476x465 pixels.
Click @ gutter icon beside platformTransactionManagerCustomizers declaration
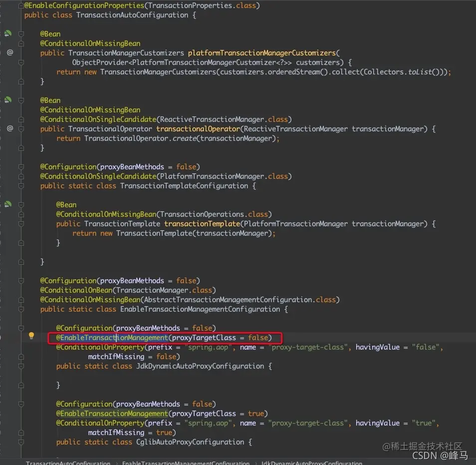pos(10,52)
